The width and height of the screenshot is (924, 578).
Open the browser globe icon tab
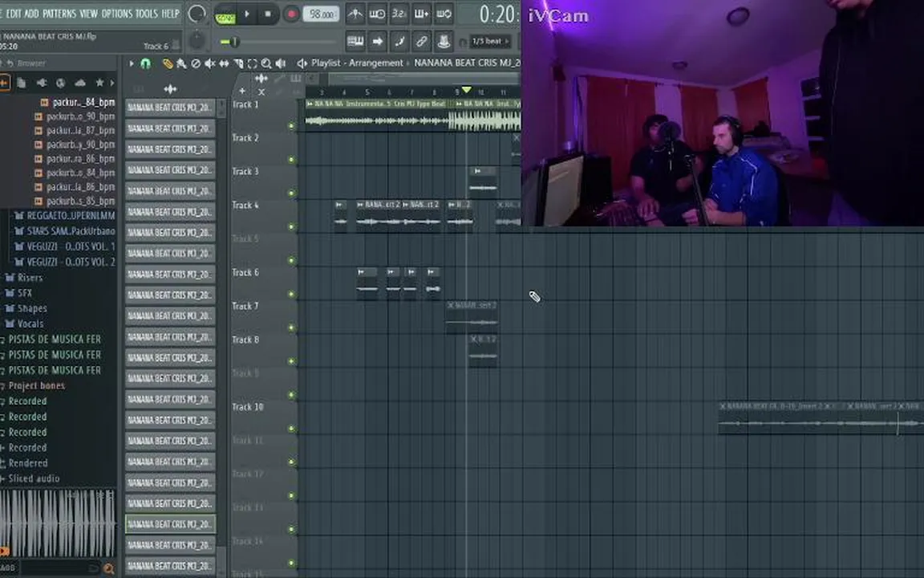[x=60, y=83]
